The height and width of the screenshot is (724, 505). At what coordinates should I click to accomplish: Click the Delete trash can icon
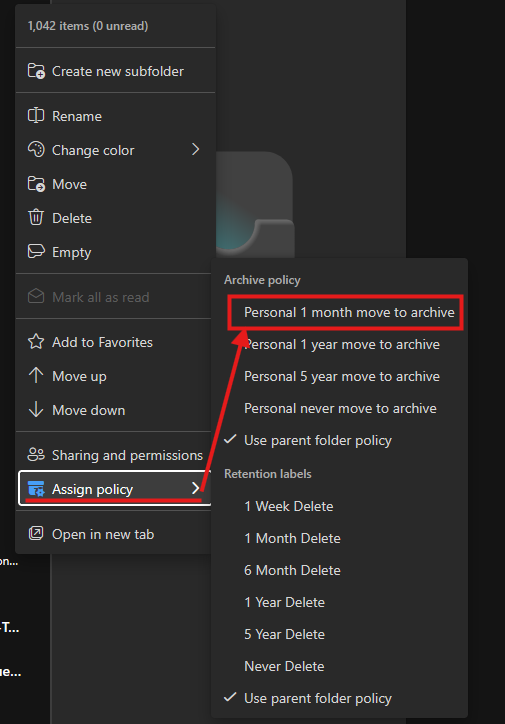(36, 217)
